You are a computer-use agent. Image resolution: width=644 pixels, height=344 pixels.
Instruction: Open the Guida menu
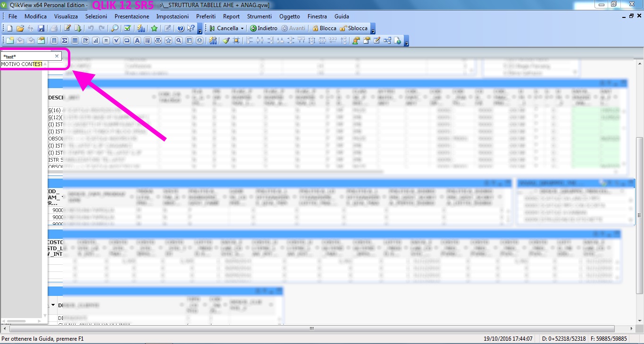[342, 16]
